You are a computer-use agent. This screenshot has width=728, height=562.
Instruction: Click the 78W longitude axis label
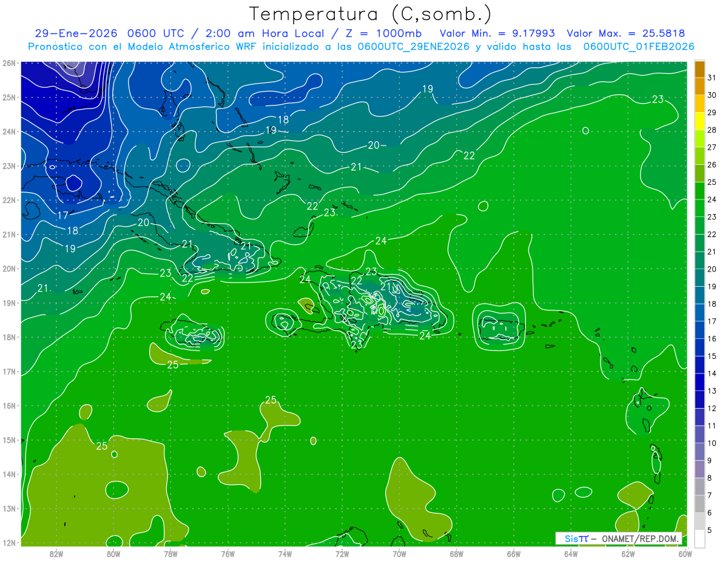(x=170, y=553)
